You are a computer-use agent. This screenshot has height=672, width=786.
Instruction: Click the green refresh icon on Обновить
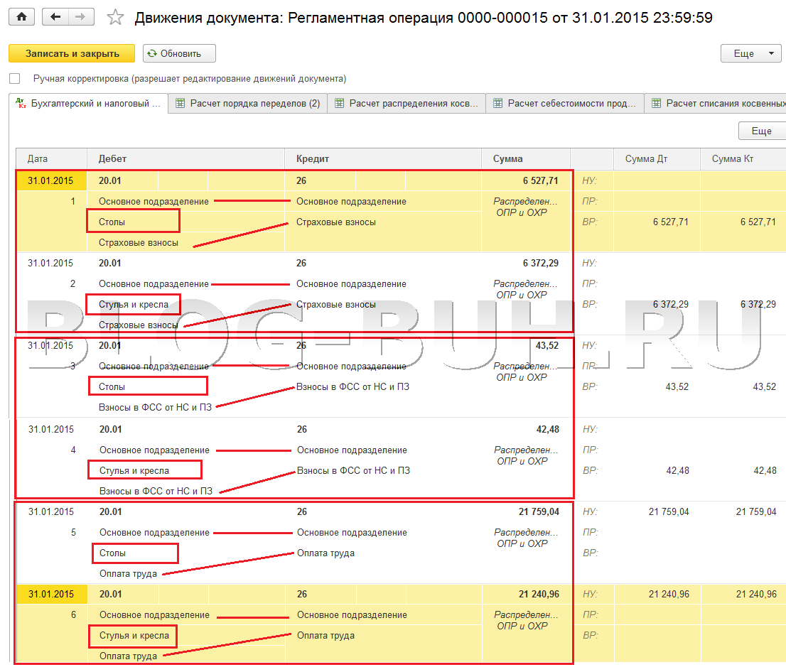[x=152, y=53]
